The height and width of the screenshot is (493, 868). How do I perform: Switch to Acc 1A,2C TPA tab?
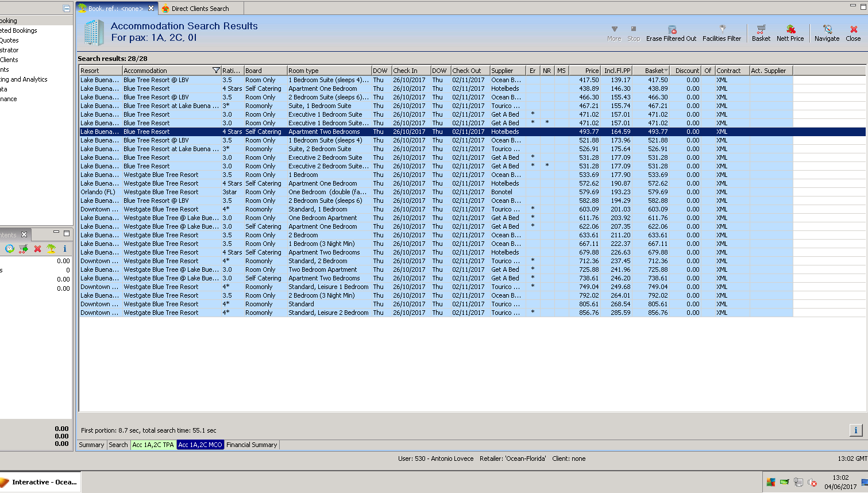pyautogui.click(x=153, y=445)
